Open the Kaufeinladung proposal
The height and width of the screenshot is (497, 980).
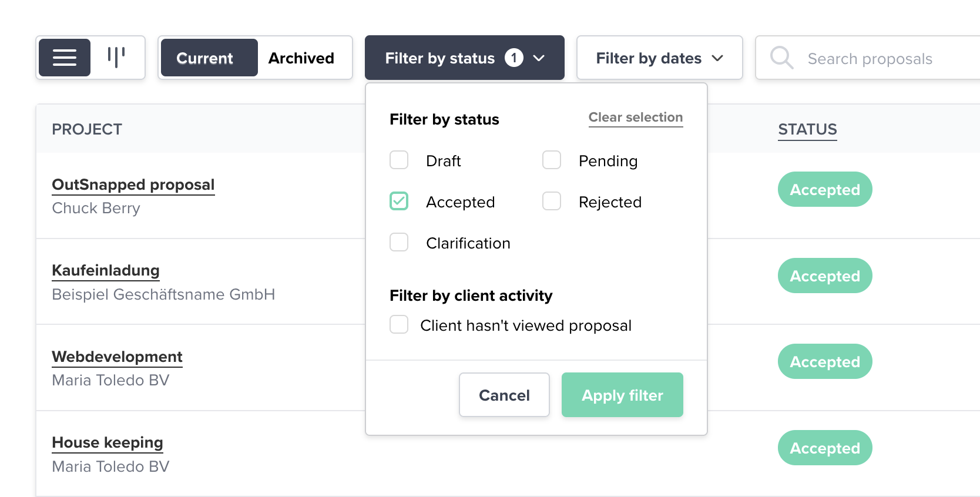coord(106,270)
